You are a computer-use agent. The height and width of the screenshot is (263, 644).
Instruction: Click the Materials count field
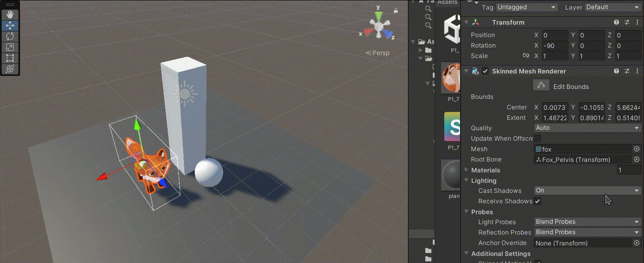pos(629,170)
